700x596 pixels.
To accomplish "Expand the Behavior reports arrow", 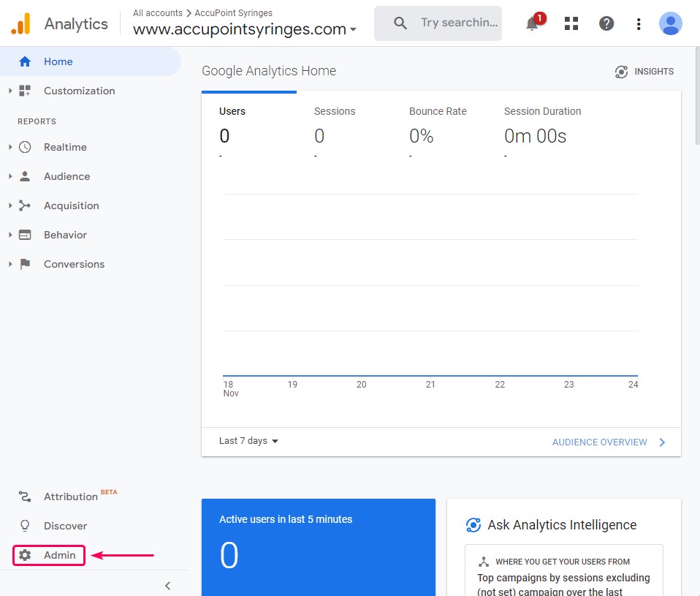I will [x=9, y=235].
